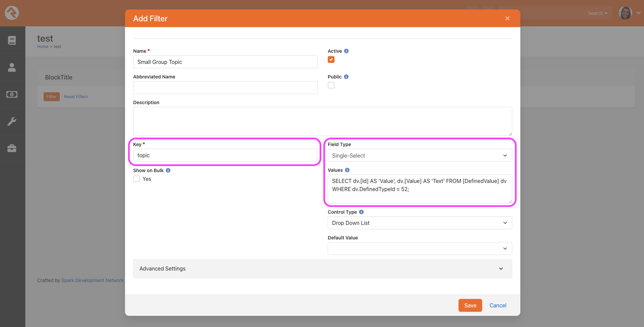
Task: Focus the Key input field
Action: tap(225, 155)
